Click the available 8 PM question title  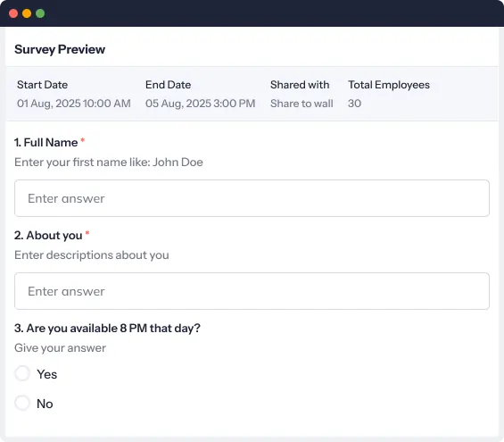pyautogui.click(x=107, y=329)
